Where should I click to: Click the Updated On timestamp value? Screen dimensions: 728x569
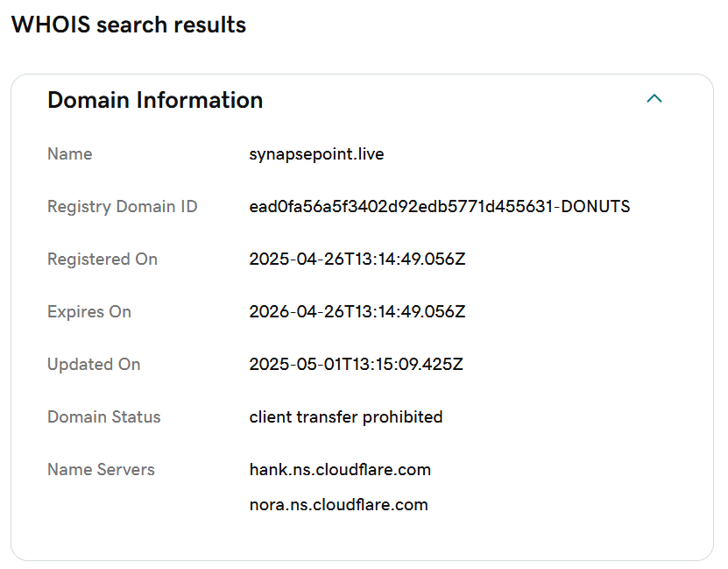[x=356, y=364]
